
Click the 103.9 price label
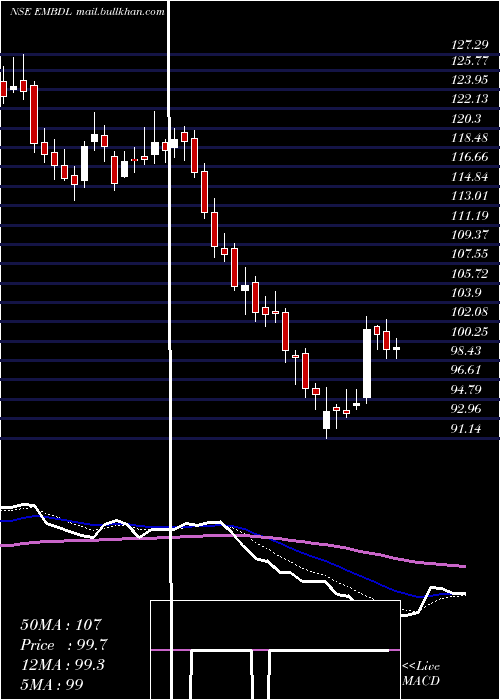(x=466, y=293)
